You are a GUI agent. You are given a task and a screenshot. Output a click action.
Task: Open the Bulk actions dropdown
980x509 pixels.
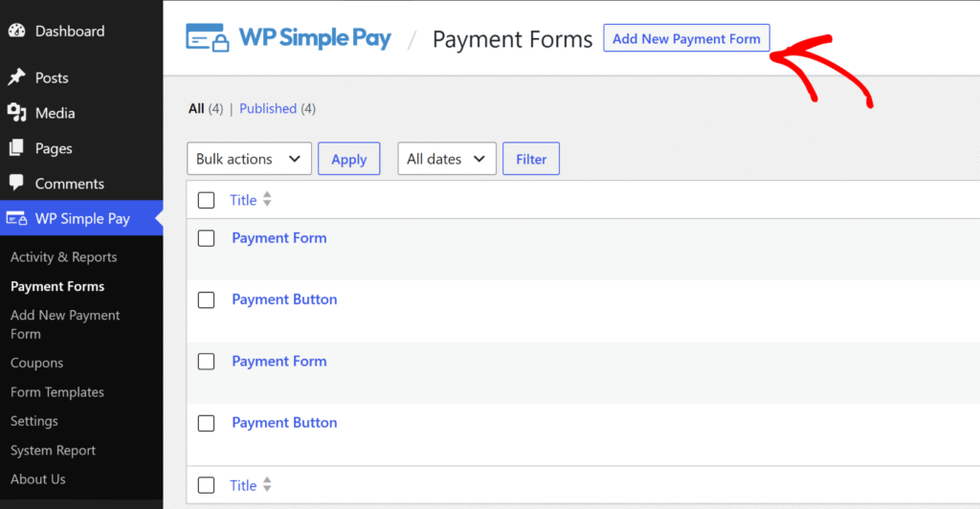click(249, 159)
